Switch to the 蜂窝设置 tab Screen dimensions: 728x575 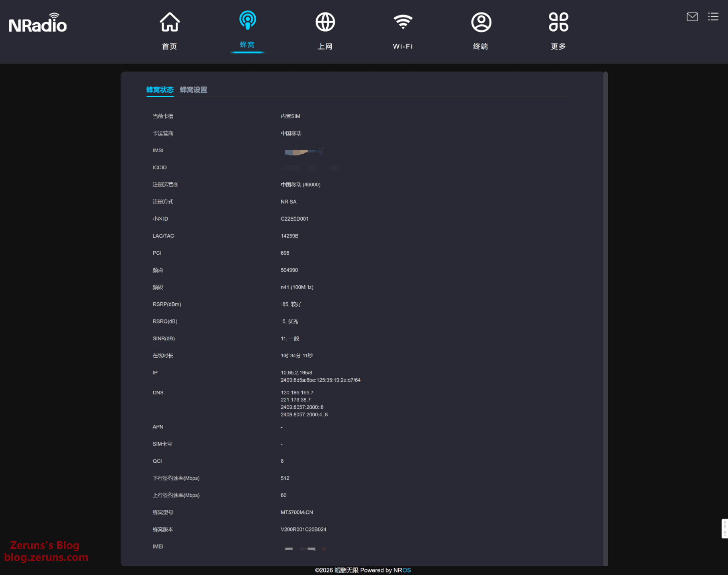(x=193, y=90)
